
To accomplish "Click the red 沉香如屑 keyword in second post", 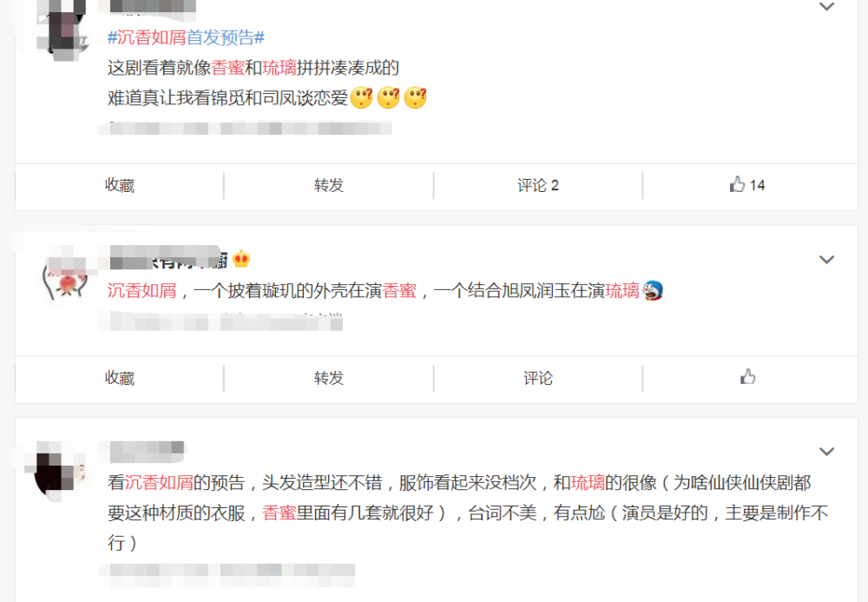I will tap(141, 290).
